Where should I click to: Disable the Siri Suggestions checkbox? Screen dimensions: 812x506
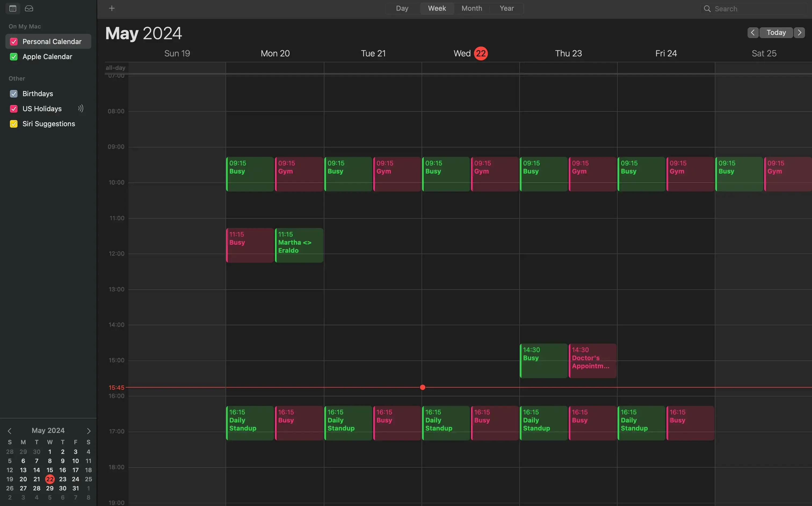point(14,124)
